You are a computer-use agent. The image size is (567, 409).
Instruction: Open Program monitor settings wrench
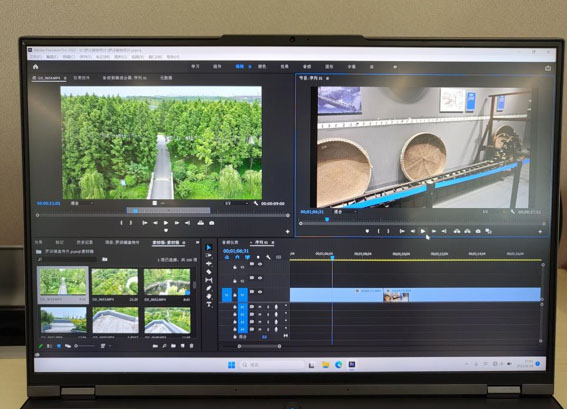point(512,212)
